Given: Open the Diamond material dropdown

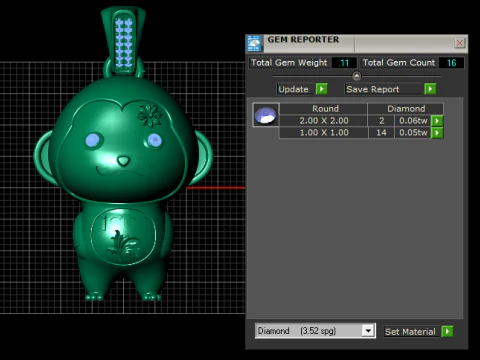Looking at the screenshot, I should [315, 331].
